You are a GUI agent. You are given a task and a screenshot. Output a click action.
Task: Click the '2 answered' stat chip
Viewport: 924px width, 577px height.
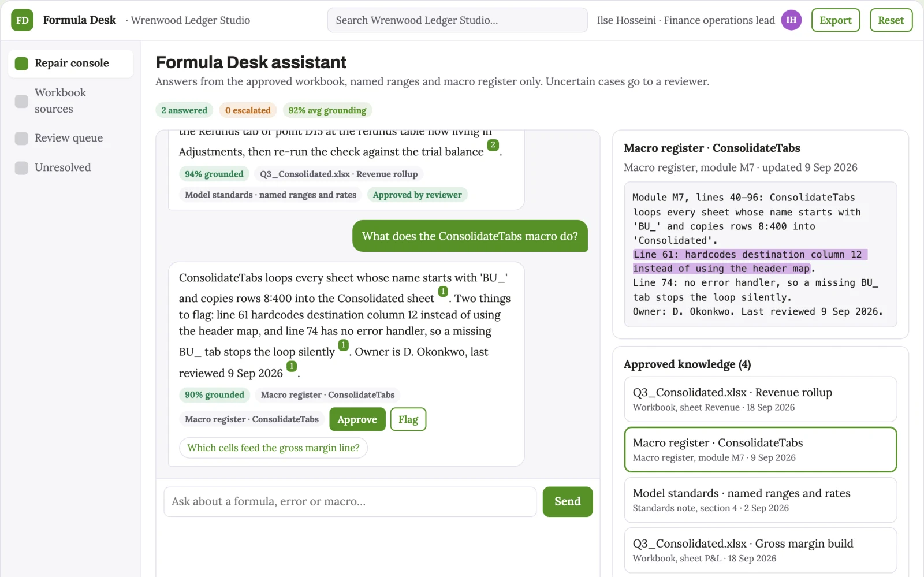[x=184, y=110]
